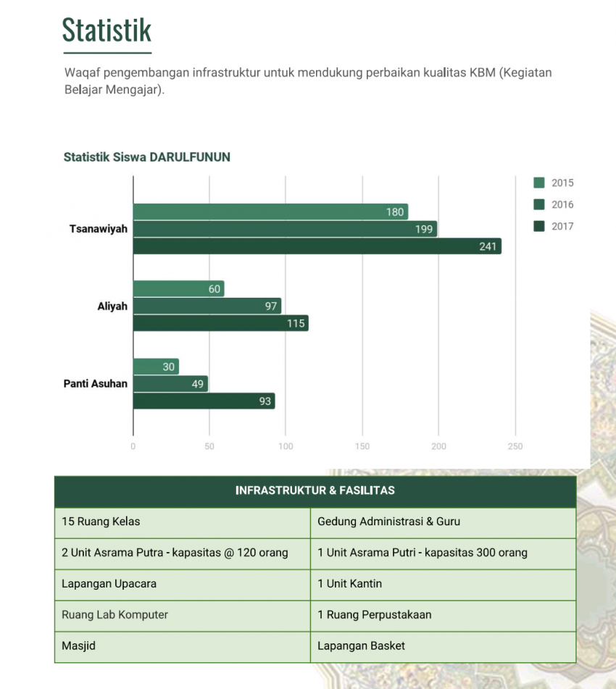Click the 15 Ruang Kelas cell
Screen dimensions: 616x689
[183, 523]
